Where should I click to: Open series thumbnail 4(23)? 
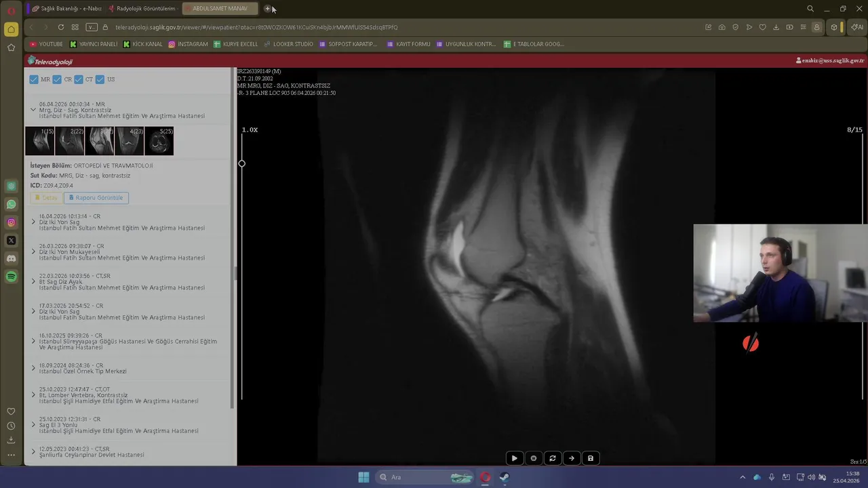pyautogui.click(x=130, y=141)
